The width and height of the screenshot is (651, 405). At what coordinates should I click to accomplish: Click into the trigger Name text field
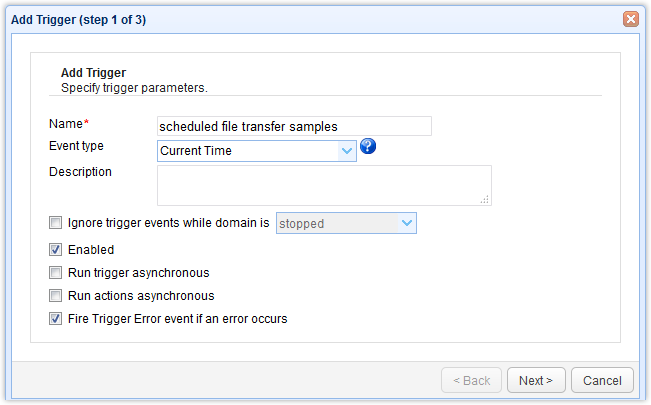click(x=294, y=126)
